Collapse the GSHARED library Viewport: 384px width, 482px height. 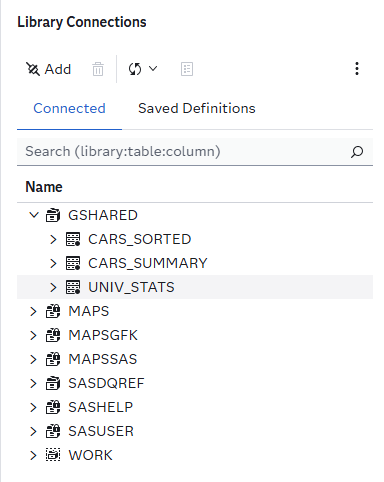pyautogui.click(x=34, y=215)
